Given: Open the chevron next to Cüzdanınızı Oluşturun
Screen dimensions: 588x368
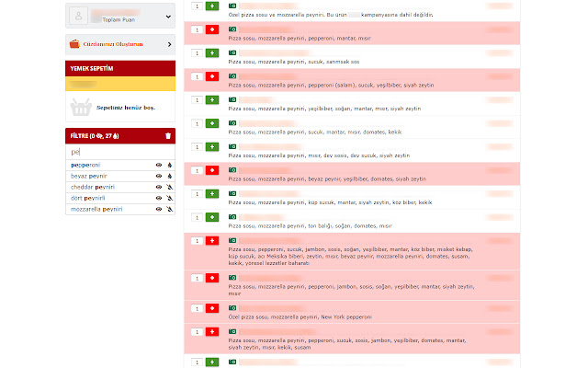Looking at the screenshot, I should point(169,45).
